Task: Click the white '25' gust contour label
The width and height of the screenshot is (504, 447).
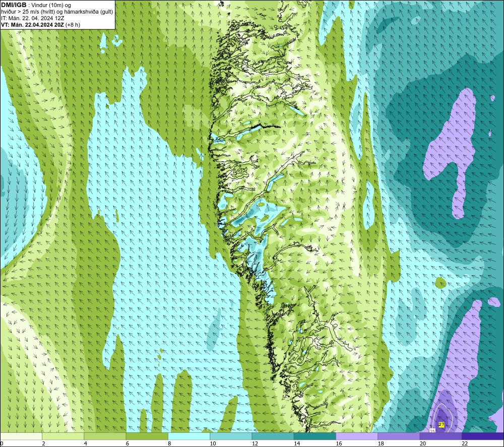Action: [432, 430]
